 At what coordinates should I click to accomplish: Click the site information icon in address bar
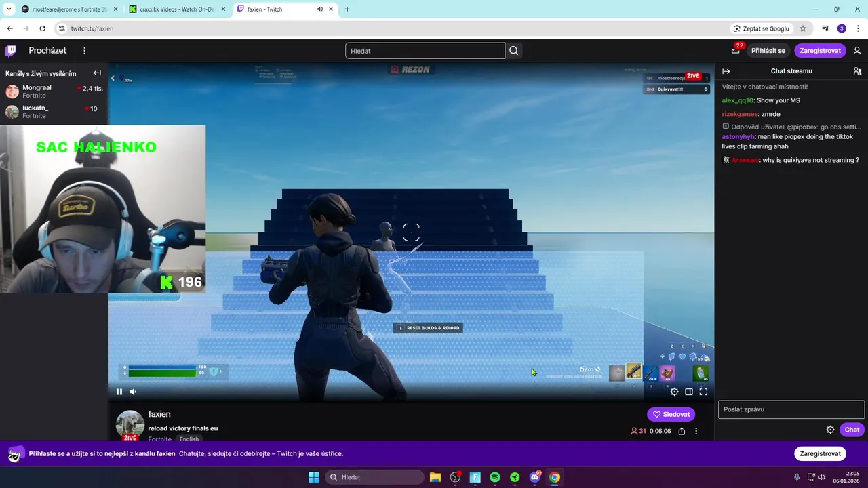pyautogui.click(x=62, y=28)
